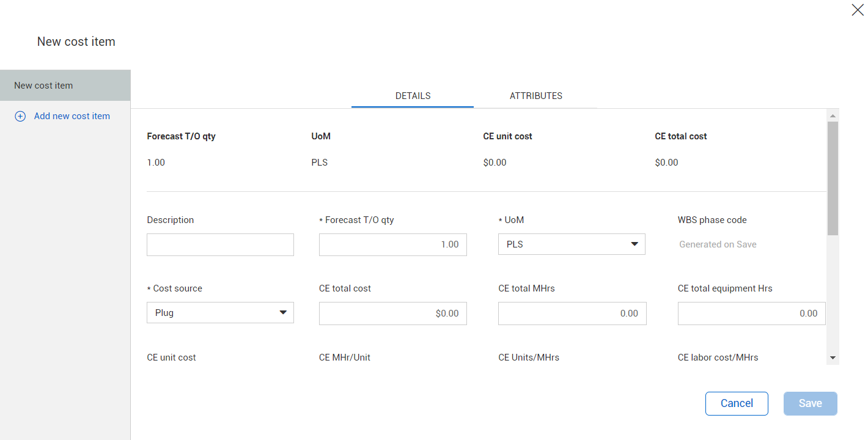Open the UoM dropdown
Image resolution: width=868 pixels, height=440 pixels.
(x=562, y=244)
